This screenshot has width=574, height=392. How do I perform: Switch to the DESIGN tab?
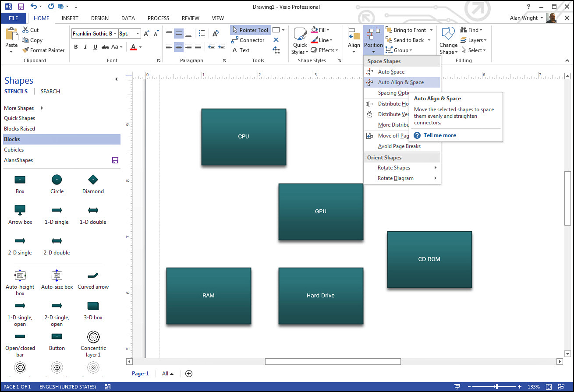pyautogui.click(x=100, y=18)
